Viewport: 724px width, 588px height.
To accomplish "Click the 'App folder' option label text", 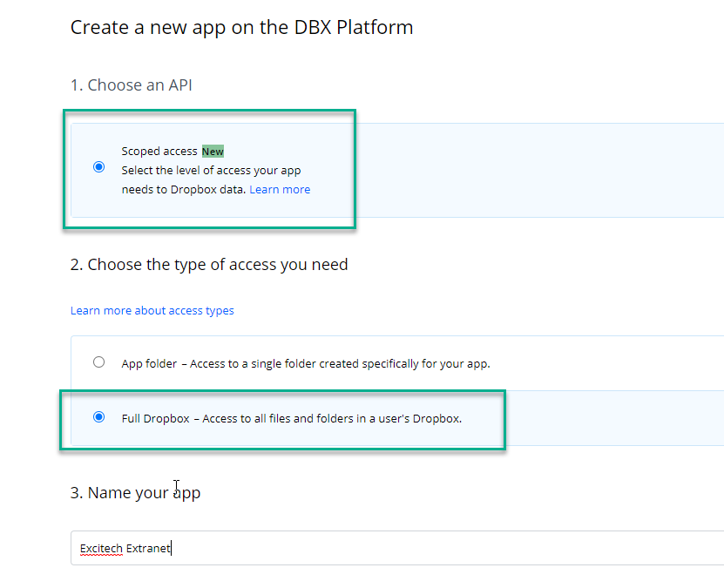I will click(149, 363).
